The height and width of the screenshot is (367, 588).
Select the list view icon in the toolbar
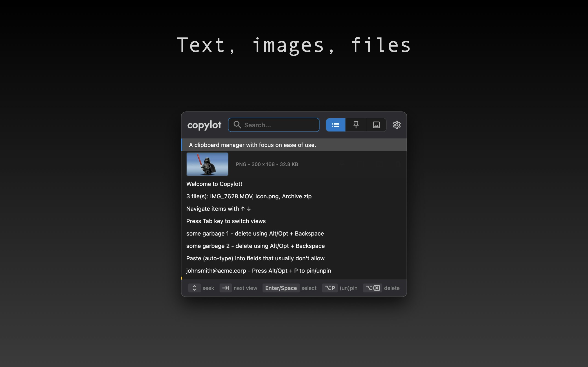tap(336, 125)
